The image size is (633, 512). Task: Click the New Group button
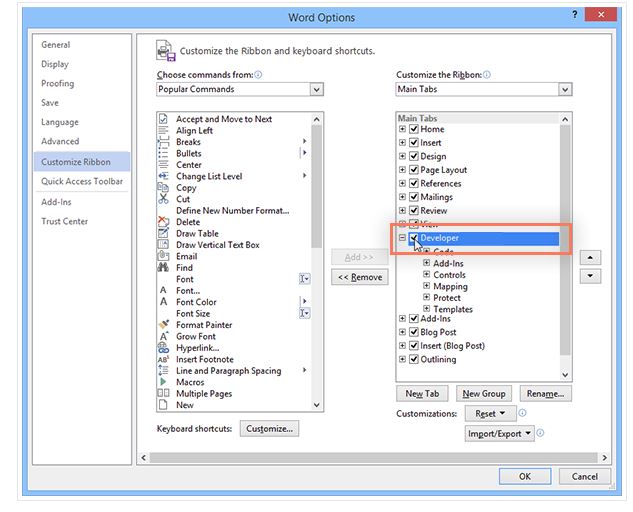[x=484, y=393]
